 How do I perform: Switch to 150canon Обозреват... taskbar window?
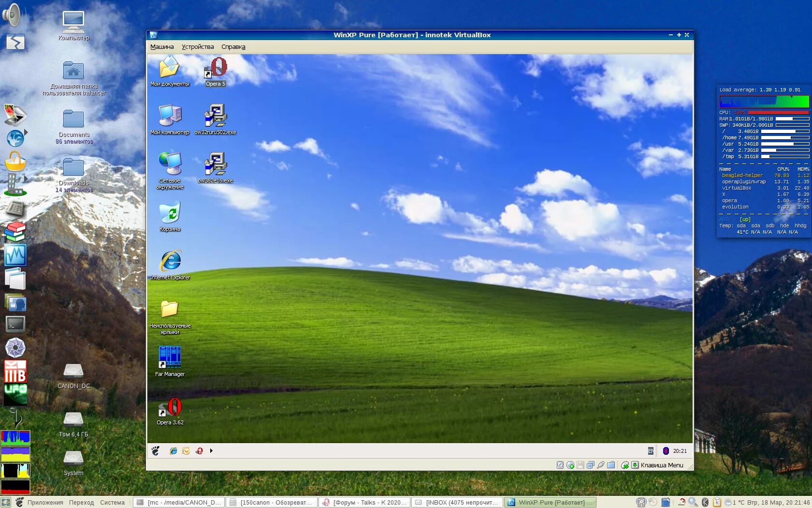click(x=272, y=503)
